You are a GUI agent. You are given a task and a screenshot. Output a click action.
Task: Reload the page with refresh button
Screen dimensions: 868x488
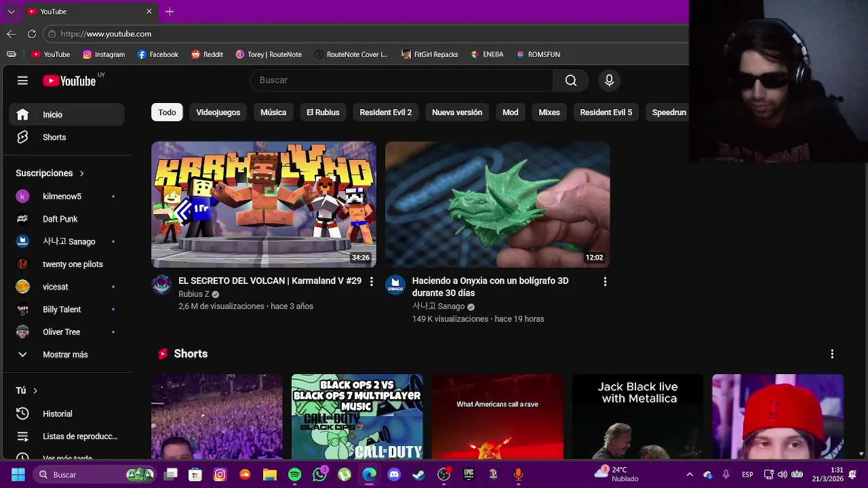coord(32,34)
